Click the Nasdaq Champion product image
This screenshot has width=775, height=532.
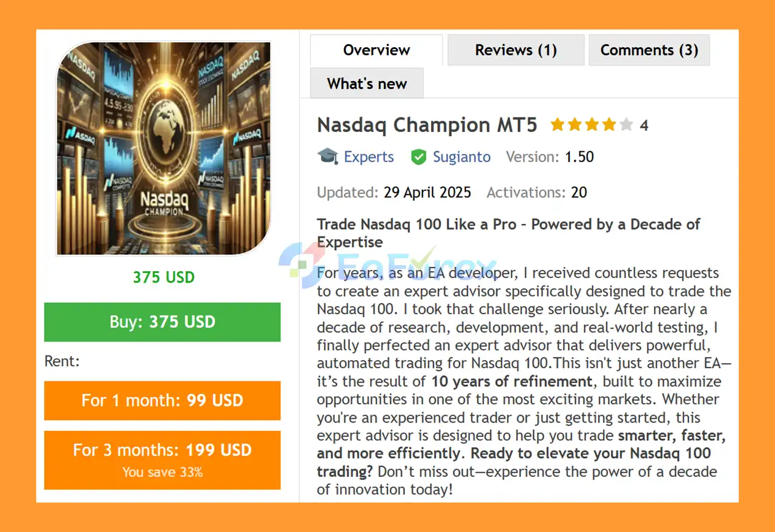point(163,148)
